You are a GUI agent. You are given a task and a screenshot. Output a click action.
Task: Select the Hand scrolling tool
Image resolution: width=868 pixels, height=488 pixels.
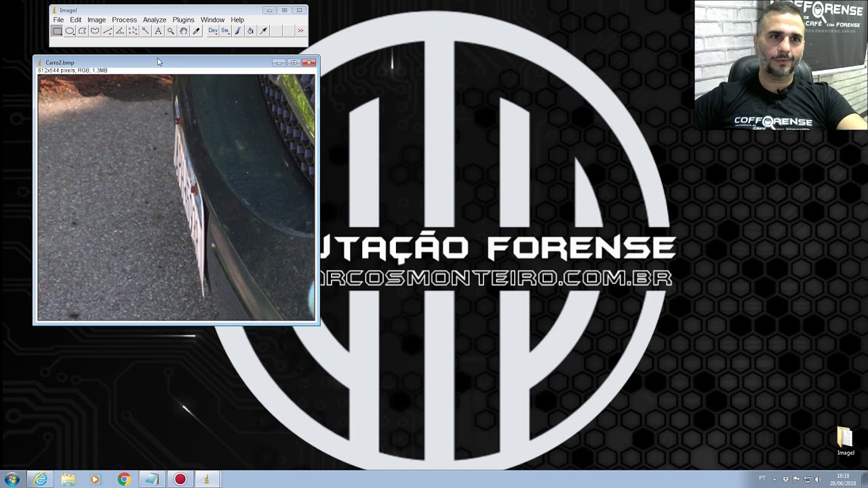[x=183, y=31]
